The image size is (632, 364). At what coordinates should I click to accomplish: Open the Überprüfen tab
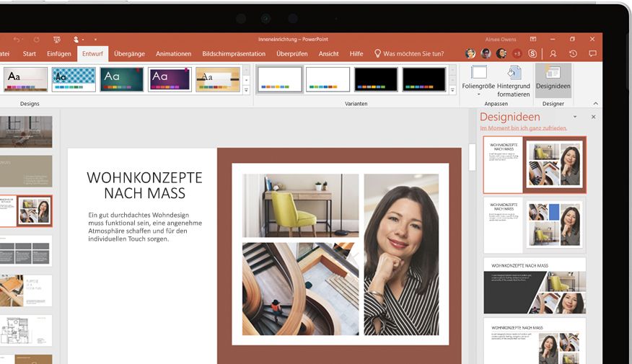(291, 53)
